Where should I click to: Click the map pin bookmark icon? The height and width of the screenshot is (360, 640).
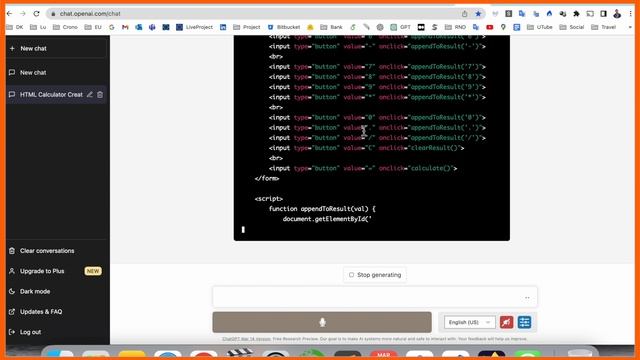pyautogui.click(x=503, y=27)
